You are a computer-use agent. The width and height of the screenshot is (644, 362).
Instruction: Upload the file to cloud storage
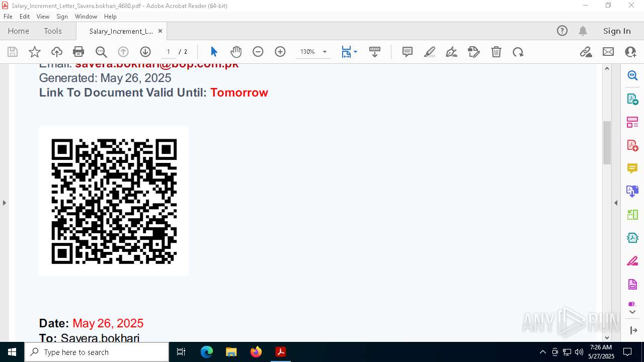[57, 52]
